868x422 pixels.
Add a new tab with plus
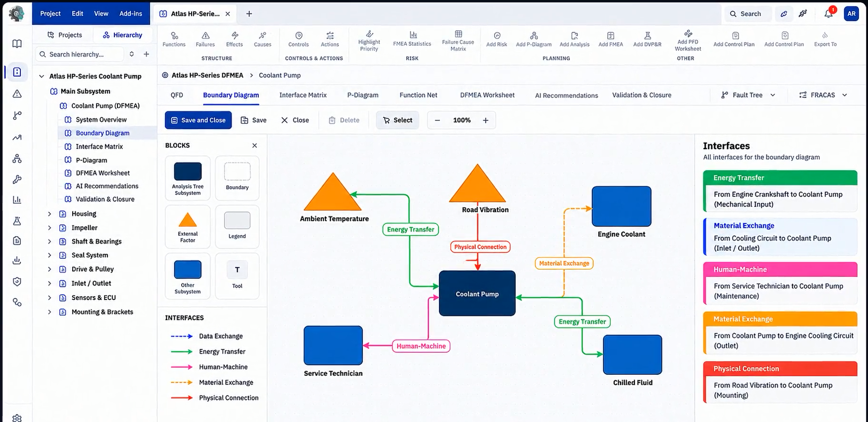[249, 13]
